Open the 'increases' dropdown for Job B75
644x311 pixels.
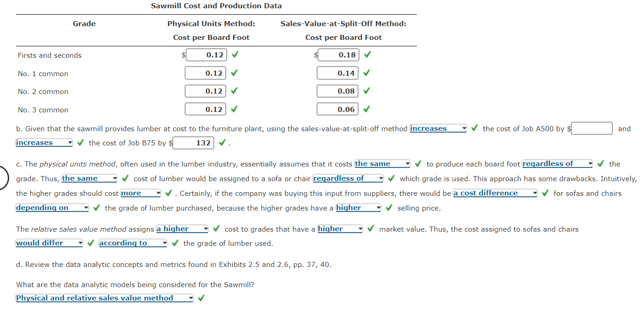click(44, 143)
